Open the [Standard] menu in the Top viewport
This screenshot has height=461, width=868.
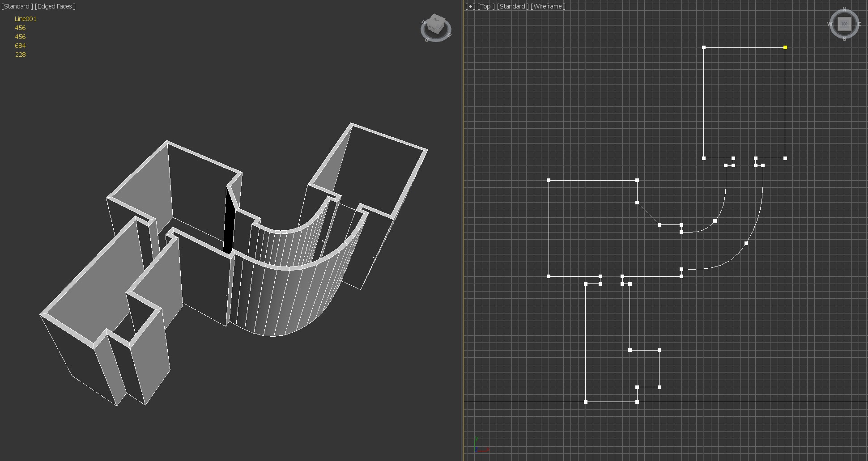click(x=513, y=6)
